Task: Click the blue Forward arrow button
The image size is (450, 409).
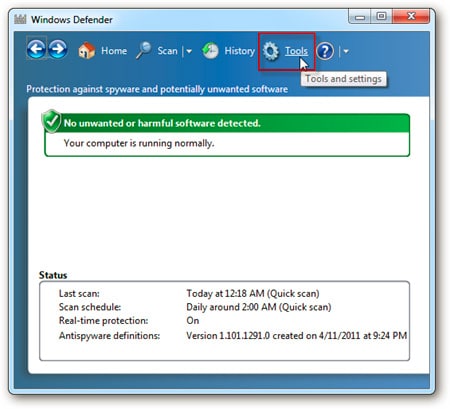Action: pyautogui.click(x=58, y=50)
